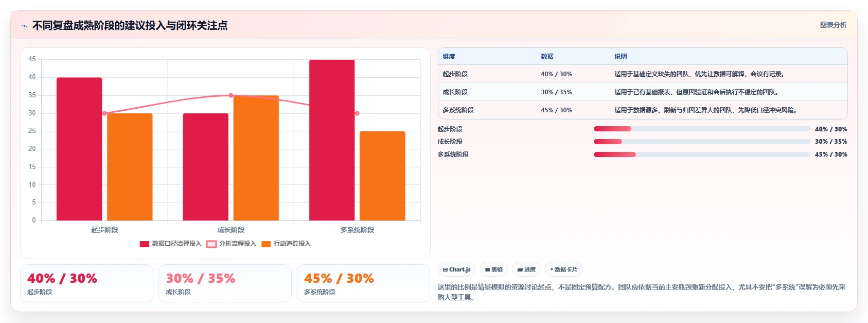Click the 起步阶段 label beside the progress bar
The width and height of the screenshot is (868, 323).
pyautogui.click(x=450, y=129)
